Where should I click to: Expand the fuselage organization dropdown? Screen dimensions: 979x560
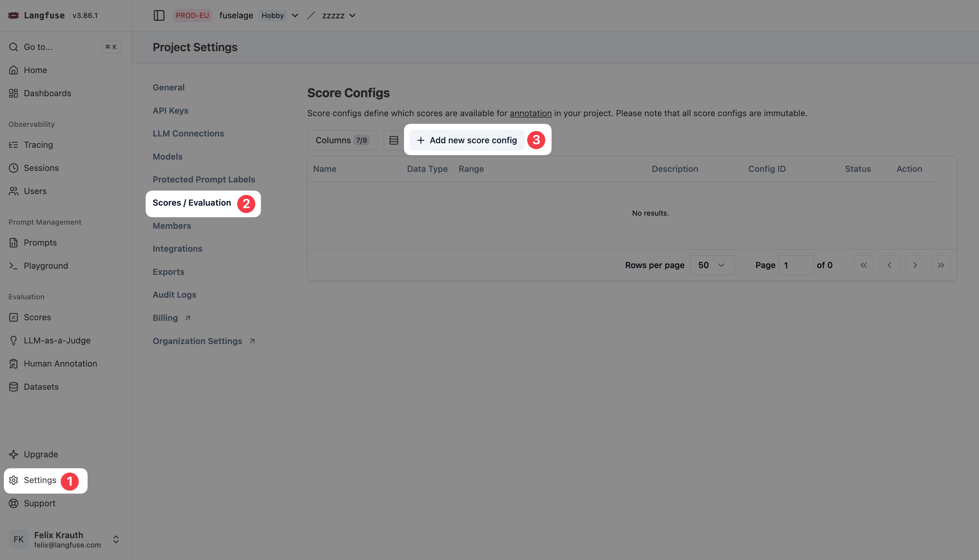295,15
